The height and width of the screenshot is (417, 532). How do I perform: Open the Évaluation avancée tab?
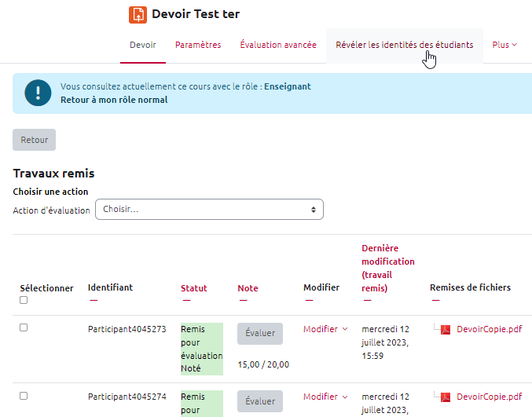tap(278, 45)
